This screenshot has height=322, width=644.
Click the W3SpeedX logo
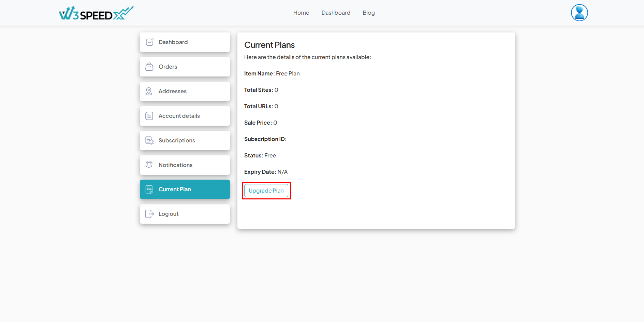point(96,13)
